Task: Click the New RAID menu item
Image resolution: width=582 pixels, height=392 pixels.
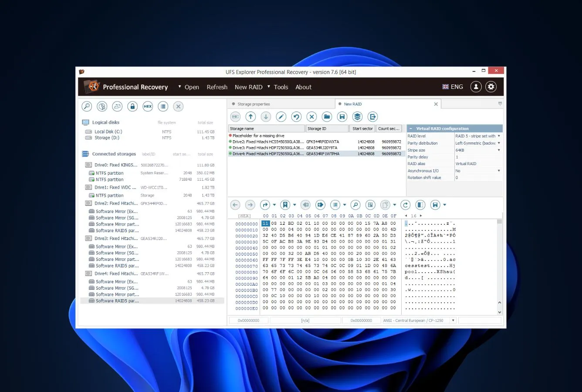Action: [x=248, y=87]
